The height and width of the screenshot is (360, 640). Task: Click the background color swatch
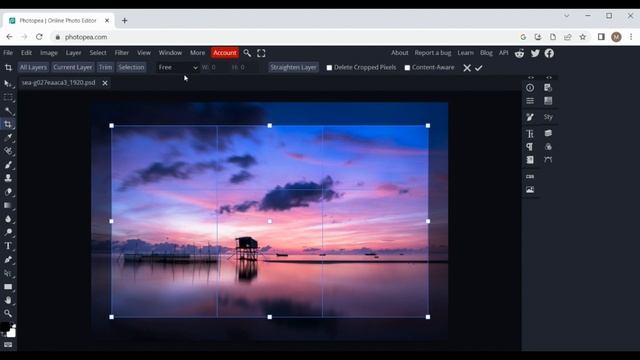click(12, 333)
